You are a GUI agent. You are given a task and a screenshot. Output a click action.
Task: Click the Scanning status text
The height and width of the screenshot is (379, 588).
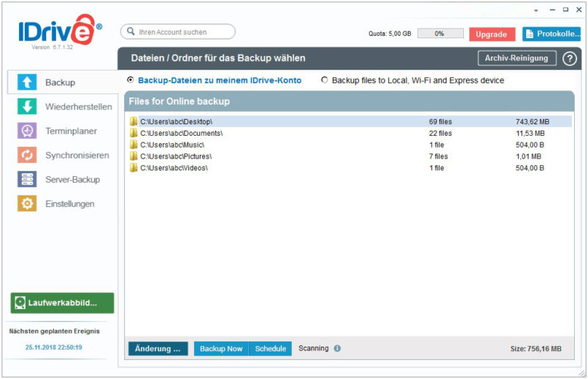click(x=313, y=348)
